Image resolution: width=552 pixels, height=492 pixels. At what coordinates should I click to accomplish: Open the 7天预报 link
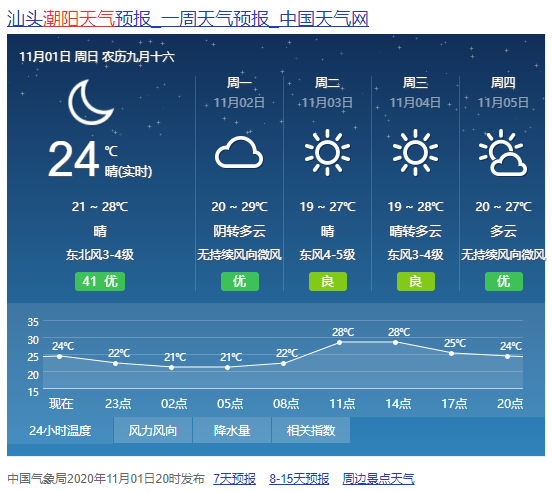point(234,479)
